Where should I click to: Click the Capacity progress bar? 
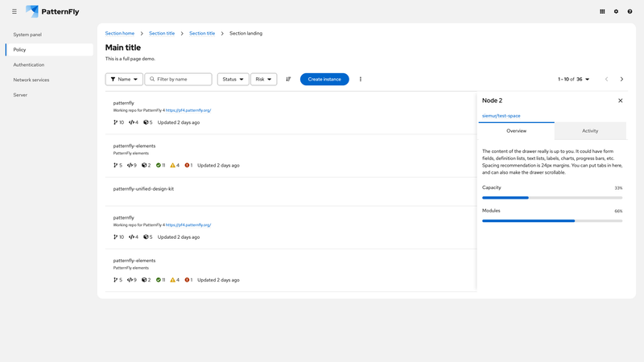pyautogui.click(x=552, y=198)
